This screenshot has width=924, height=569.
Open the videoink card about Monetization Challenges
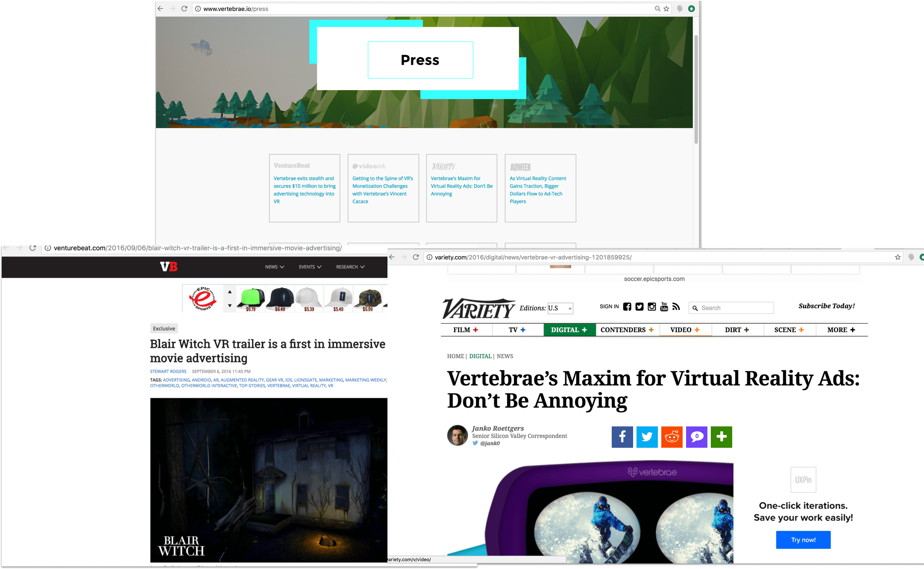(x=383, y=188)
